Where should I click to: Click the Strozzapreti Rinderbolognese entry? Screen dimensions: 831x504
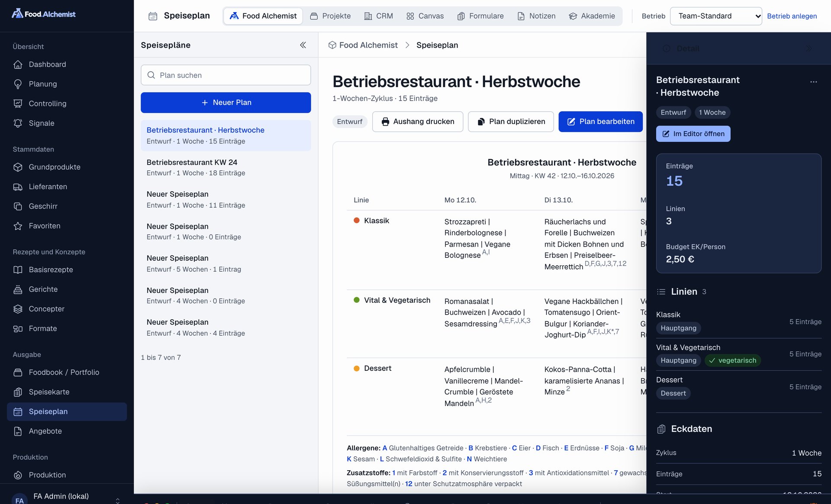coord(478,238)
